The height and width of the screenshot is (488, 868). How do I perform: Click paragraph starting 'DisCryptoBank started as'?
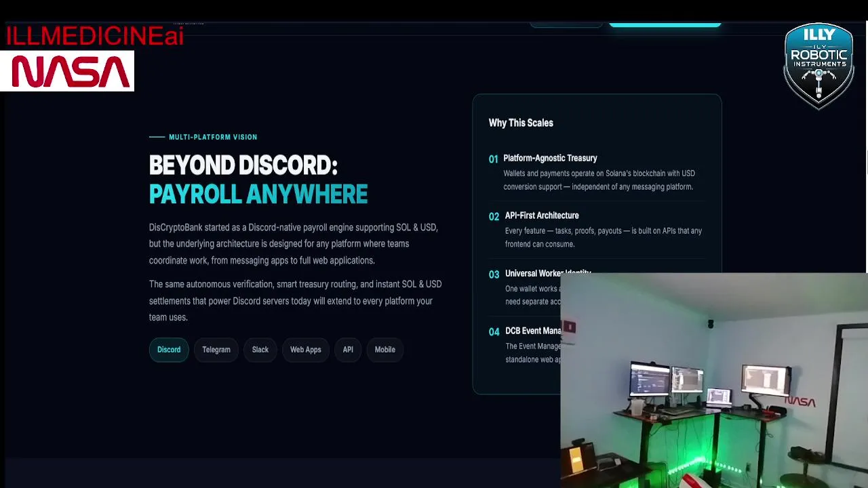294,244
